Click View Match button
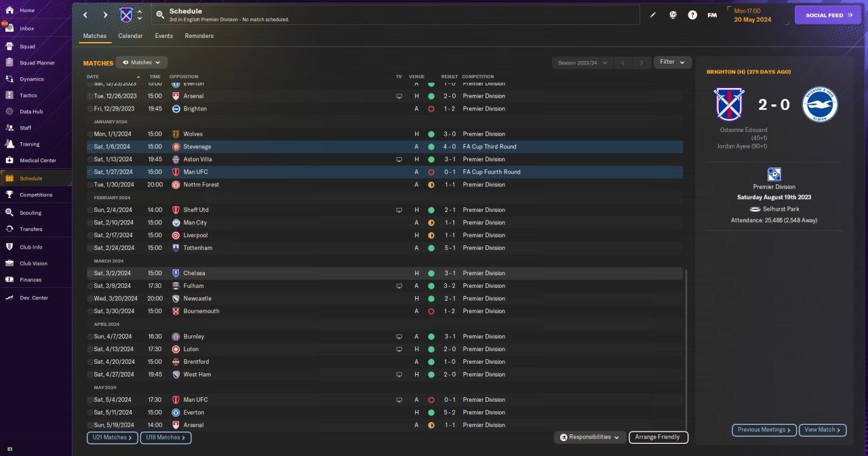Screen dimensions: 868x456 (x=823, y=430)
